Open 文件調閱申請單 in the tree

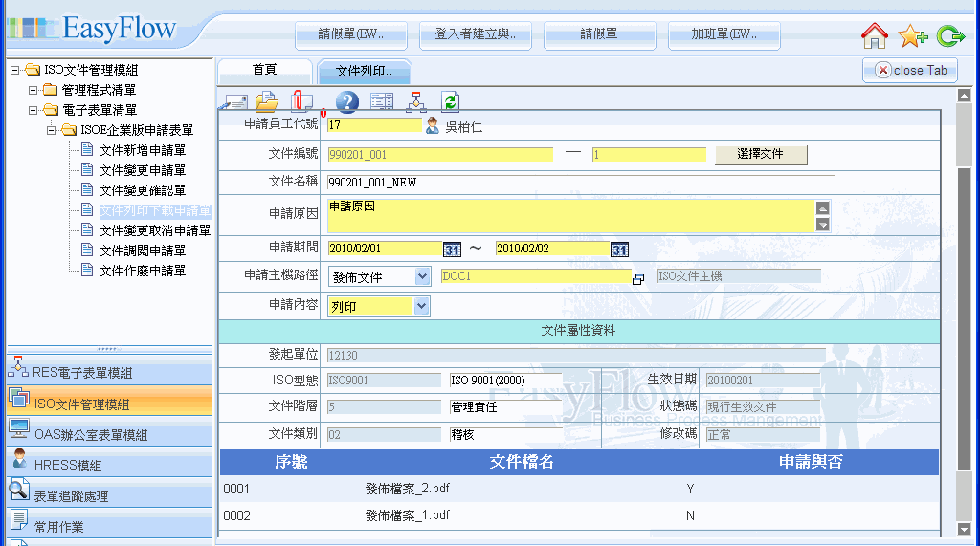[143, 251]
